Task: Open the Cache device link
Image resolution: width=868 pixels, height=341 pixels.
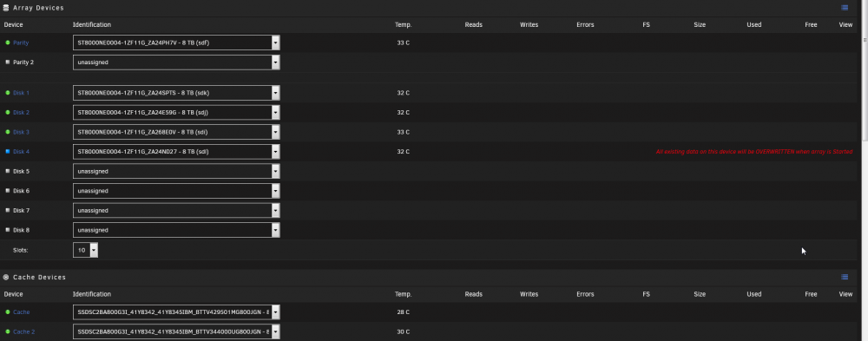Action: [22, 312]
